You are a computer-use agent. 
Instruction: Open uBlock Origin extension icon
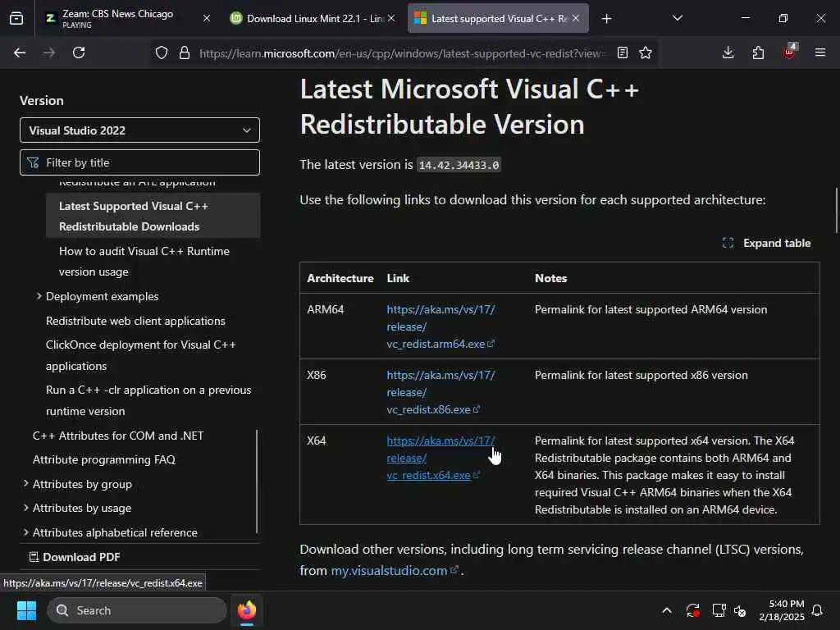pos(789,52)
